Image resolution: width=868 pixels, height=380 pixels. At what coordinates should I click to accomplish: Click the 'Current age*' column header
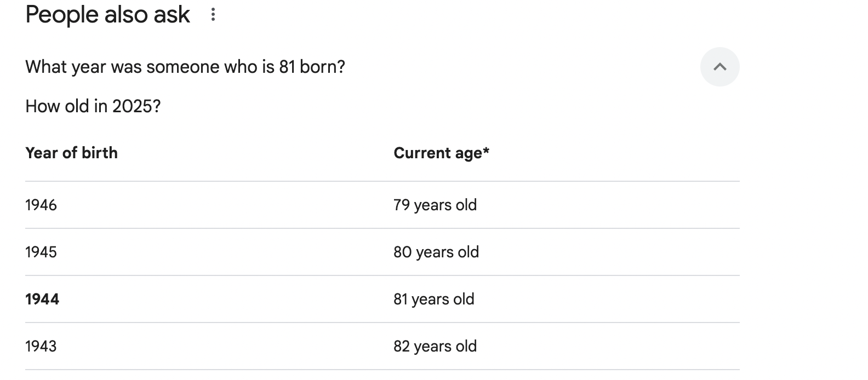tap(441, 153)
